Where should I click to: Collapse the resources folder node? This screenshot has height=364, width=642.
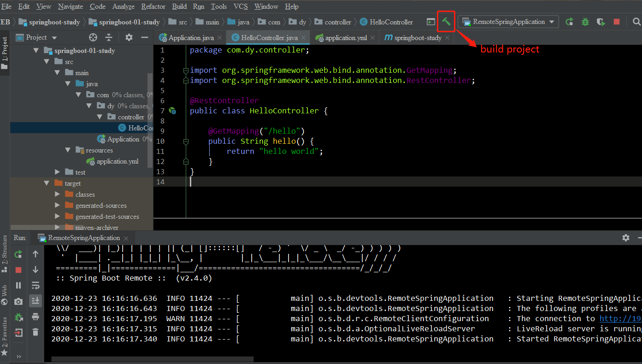[67, 150]
